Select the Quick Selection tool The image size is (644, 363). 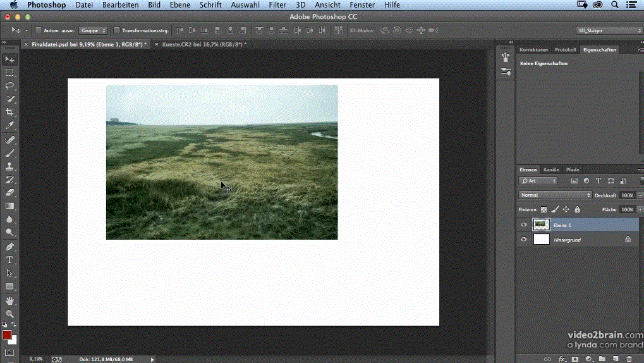point(9,99)
